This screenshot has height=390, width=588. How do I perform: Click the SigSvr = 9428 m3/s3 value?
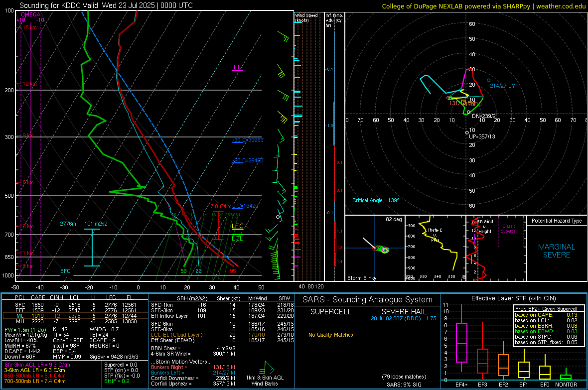[114, 357]
